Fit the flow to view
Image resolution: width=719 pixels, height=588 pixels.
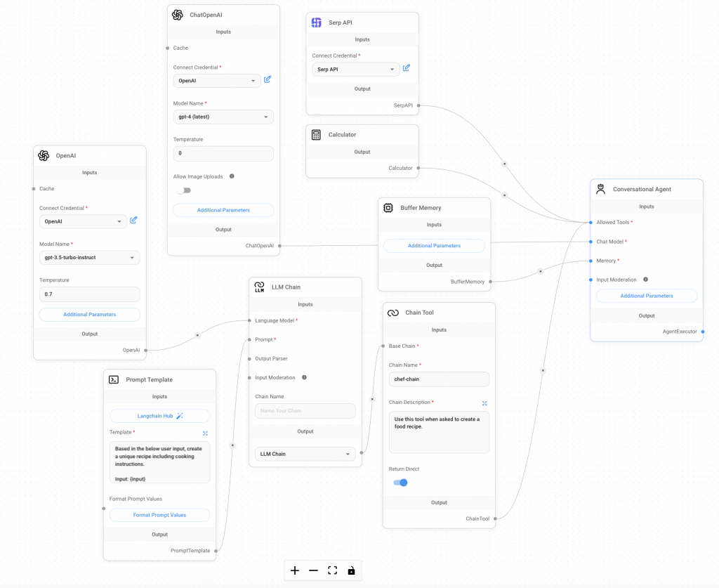tap(332, 570)
